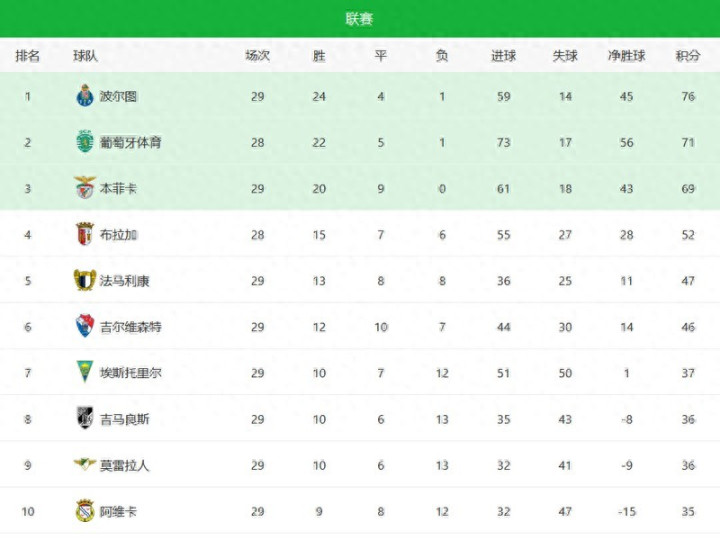Open the 吉尔维森特 team name link
Image resolution: width=720 pixels, height=540 pixels.
tap(131, 326)
